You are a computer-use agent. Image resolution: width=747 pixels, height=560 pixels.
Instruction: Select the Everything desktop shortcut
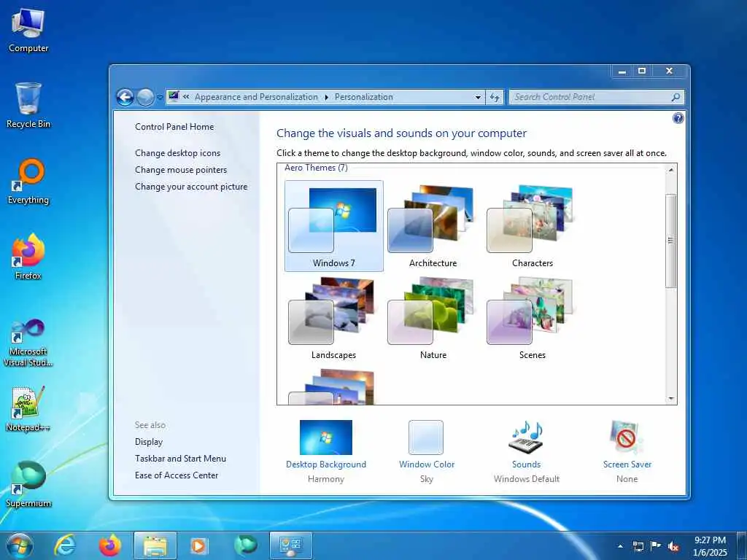tap(28, 182)
